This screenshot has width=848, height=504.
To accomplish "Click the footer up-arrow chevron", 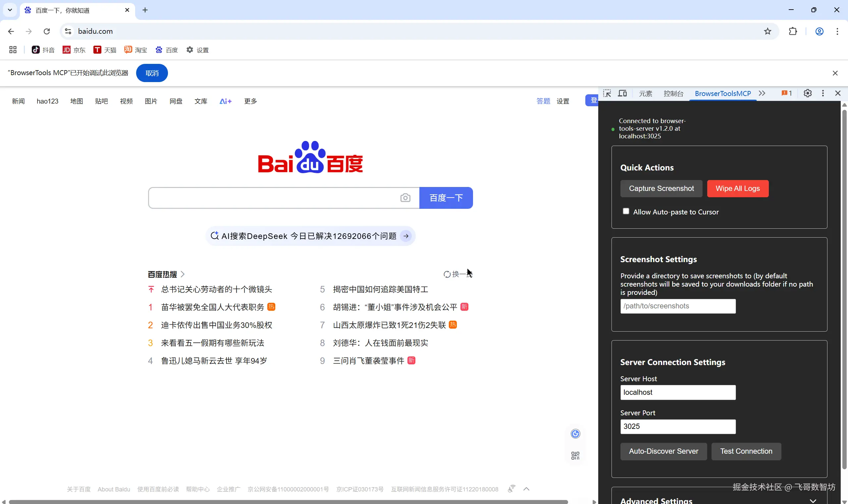I will point(526,489).
